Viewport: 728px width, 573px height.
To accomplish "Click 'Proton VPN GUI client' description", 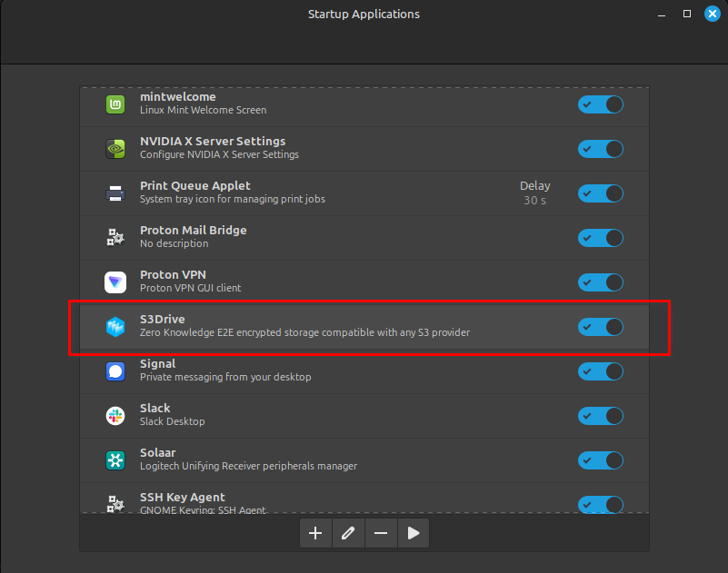I will (x=190, y=288).
